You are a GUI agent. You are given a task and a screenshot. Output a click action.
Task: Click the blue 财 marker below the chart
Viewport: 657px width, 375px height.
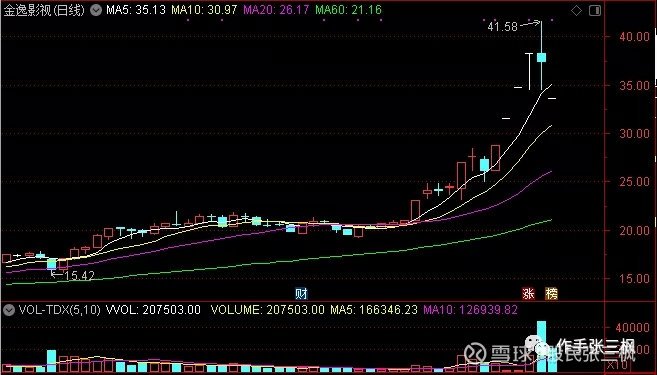point(301,294)
